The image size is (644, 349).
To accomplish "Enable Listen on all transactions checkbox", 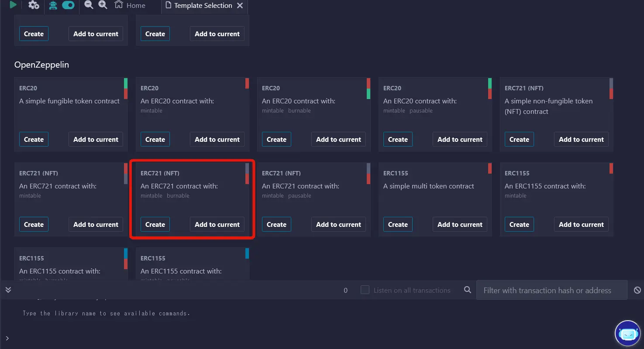I will pyautogui.click(x=365, y=290).
